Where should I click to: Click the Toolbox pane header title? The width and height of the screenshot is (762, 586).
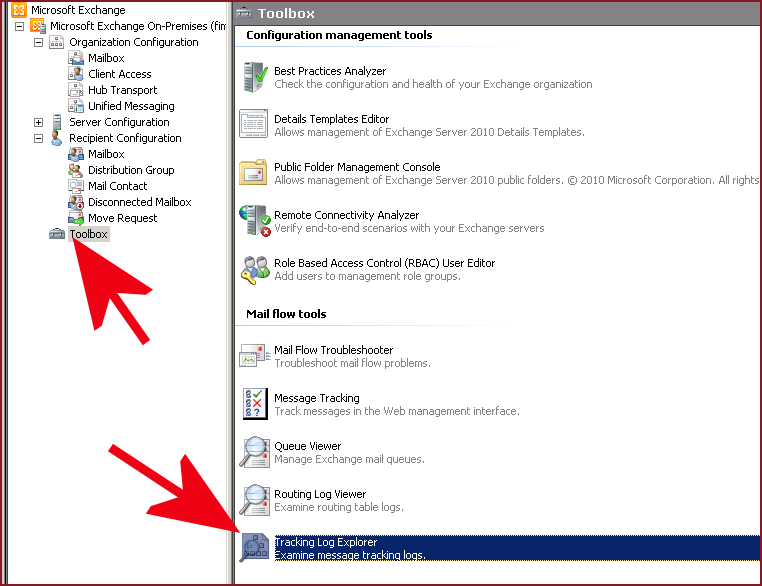pyautogui.click(x=286, y=13)
